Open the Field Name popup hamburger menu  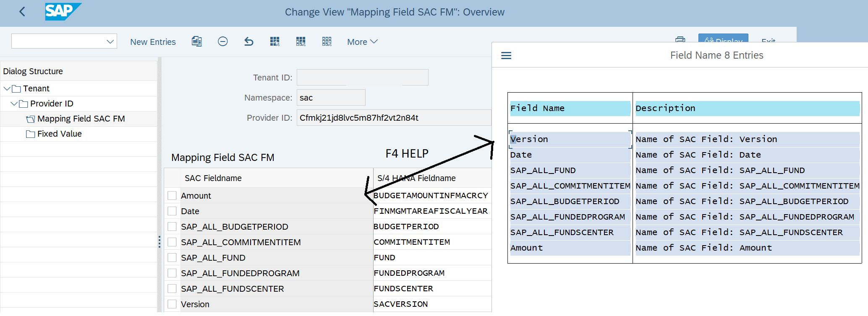click(506, 55)
